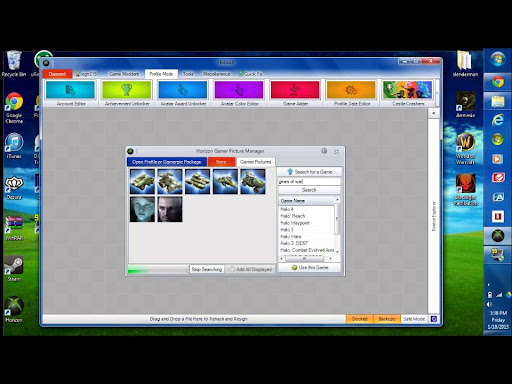Click the Game Name column header arrow
The image size is (512, 384).
pos(337,200)
